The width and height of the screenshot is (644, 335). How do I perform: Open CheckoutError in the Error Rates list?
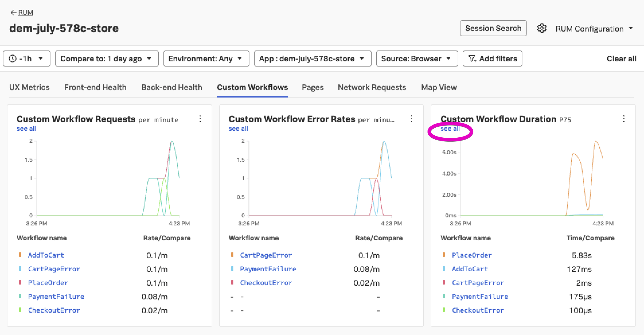point(266,283)
